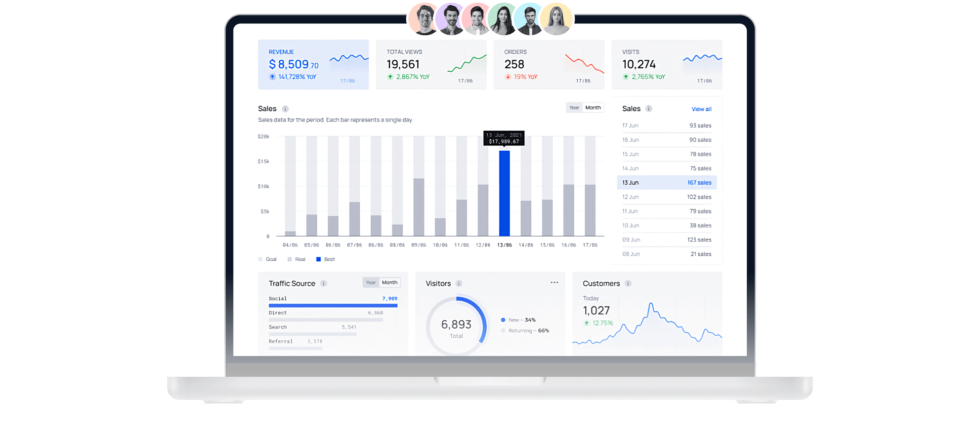
Task: Select the Total Views stat card
Action: click(431, 65)
